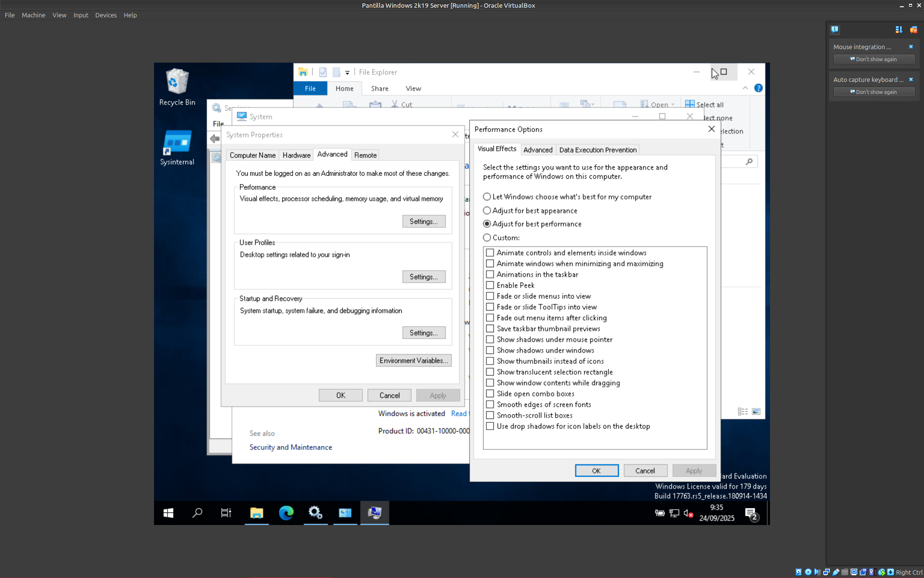Collapse File Explorer ribbon chevron
924x578 pixels.
pyautogui.click(x=745, y=88)
